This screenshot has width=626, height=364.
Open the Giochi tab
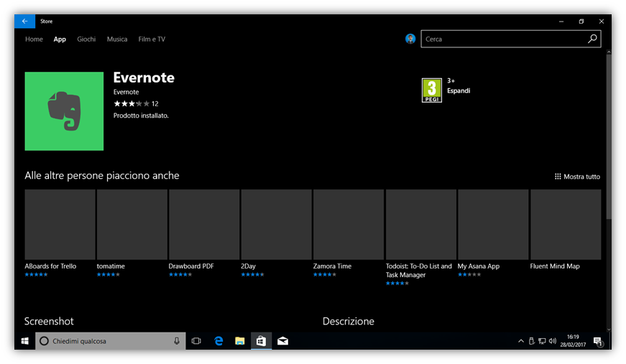(x=86, y=39)
